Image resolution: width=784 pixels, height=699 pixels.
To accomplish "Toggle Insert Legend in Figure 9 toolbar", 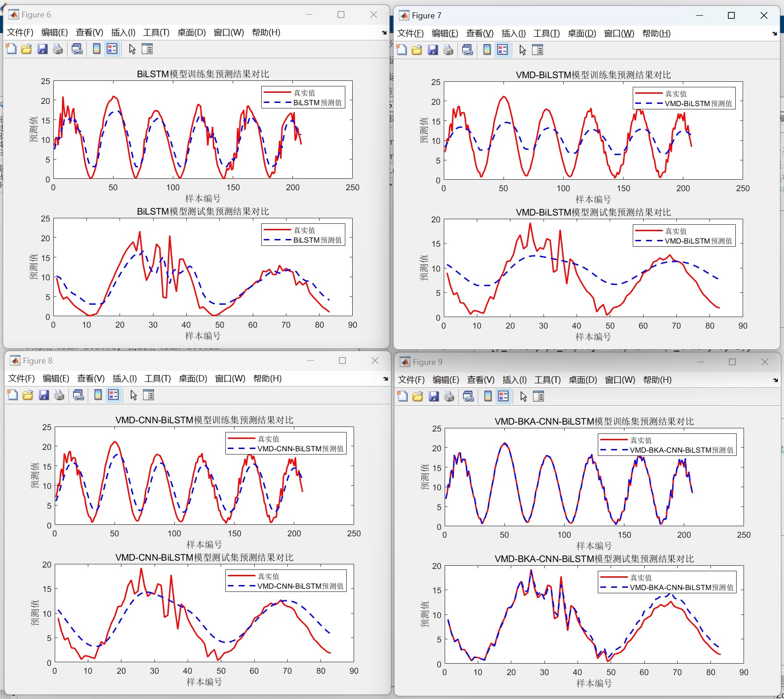I will pyautogui.click(x=504, y=396).
